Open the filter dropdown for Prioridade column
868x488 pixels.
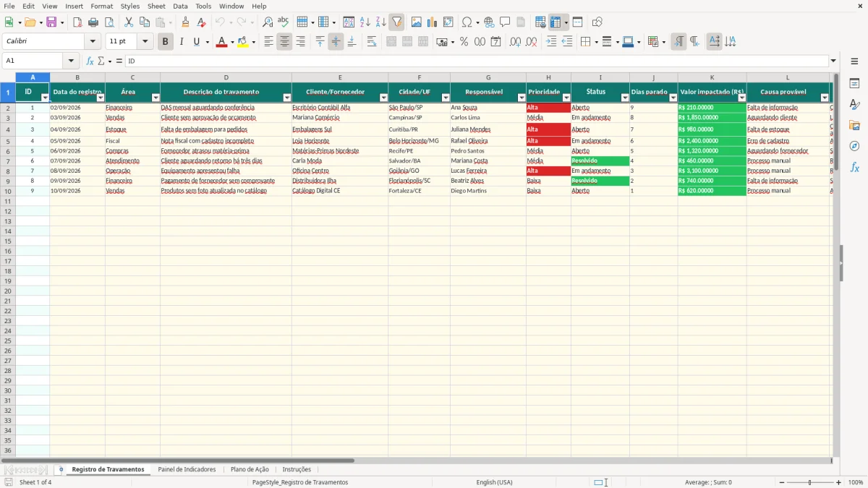566,98
